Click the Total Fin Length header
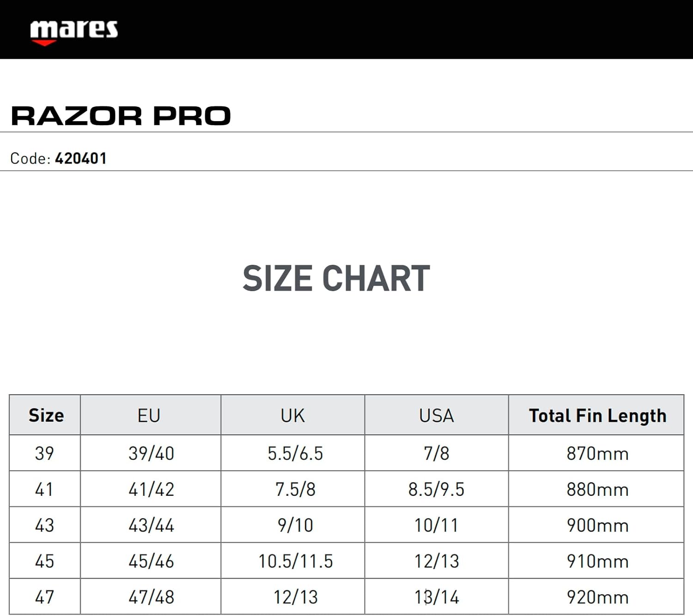The height and width of the screenshot is (616, 693). click(x=597, y=416)
